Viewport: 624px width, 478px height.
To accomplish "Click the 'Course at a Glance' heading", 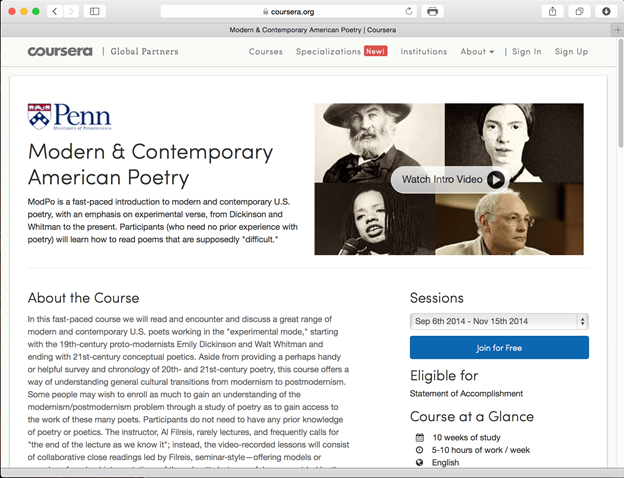I will click(472, 416).
